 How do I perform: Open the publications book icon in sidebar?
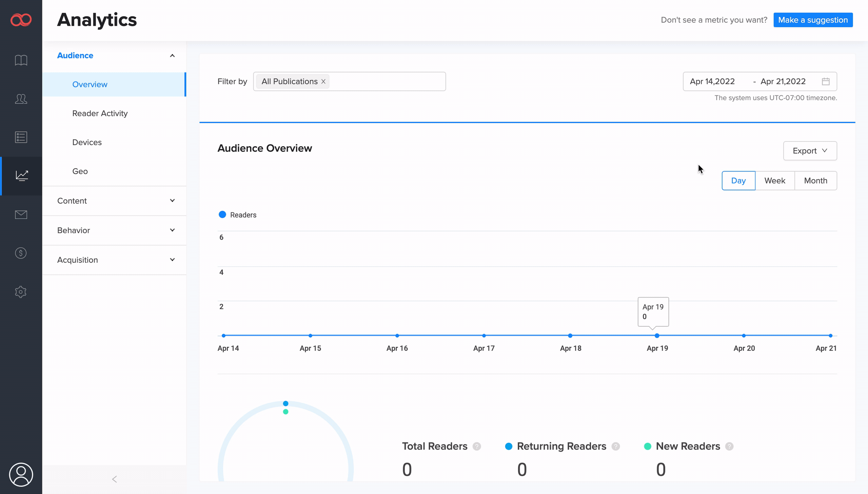coord(21,60)
